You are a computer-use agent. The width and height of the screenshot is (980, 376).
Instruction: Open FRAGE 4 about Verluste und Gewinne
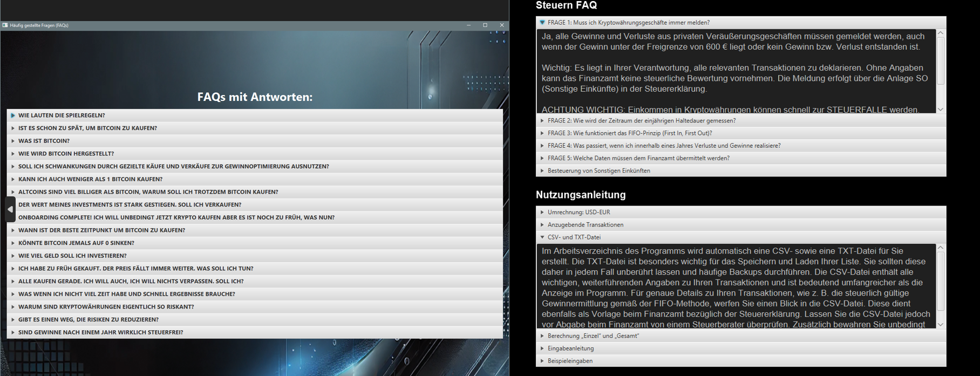(741, 146)
